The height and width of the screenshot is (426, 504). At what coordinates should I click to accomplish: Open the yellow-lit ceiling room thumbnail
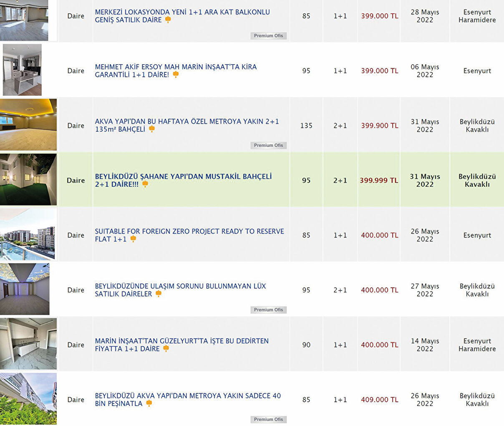pyautogui.click(x=28, y=124)
